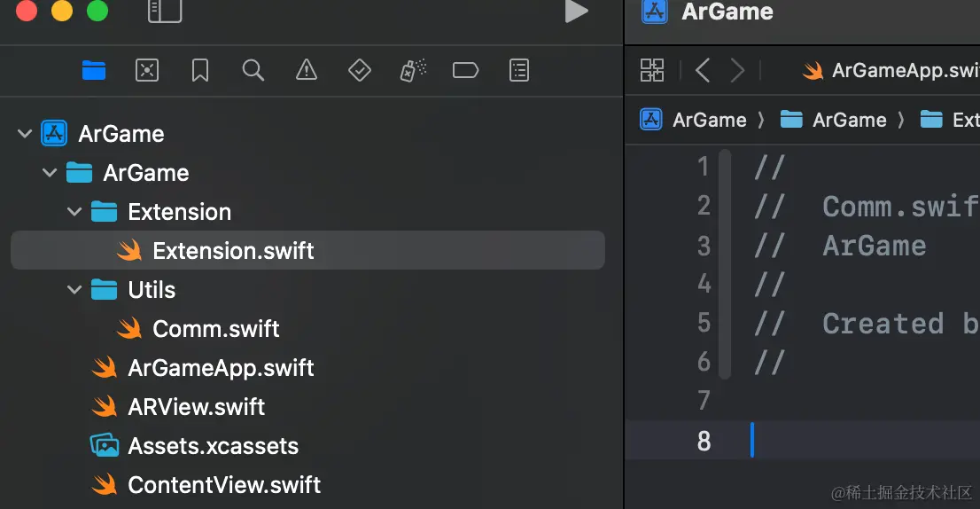Open Extension.swift in the navigator
Viewport: 980px width, 509px height.
(307, 250)
